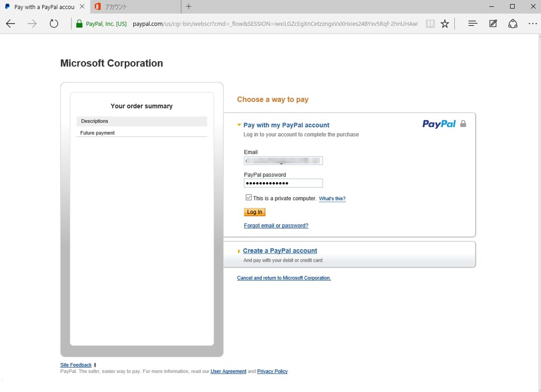Close the Pay with a PayPal tab
The image size is (541, 392).
(x=82, y=6)
